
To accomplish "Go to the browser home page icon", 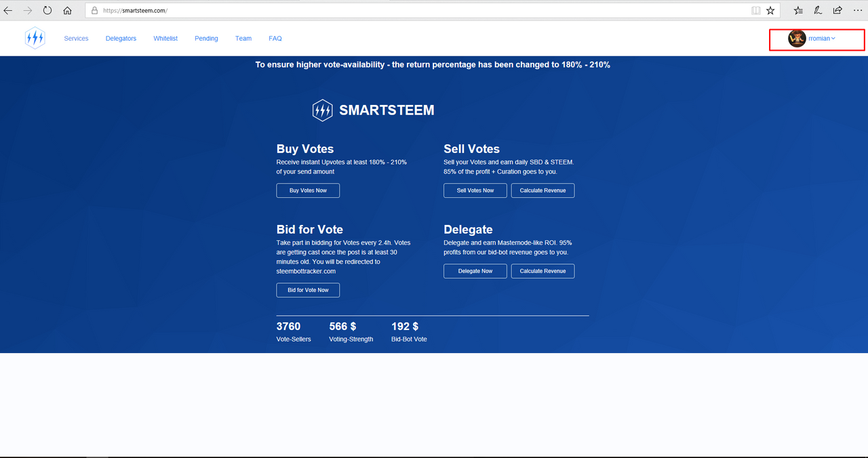I will click(x=67, y=11).
